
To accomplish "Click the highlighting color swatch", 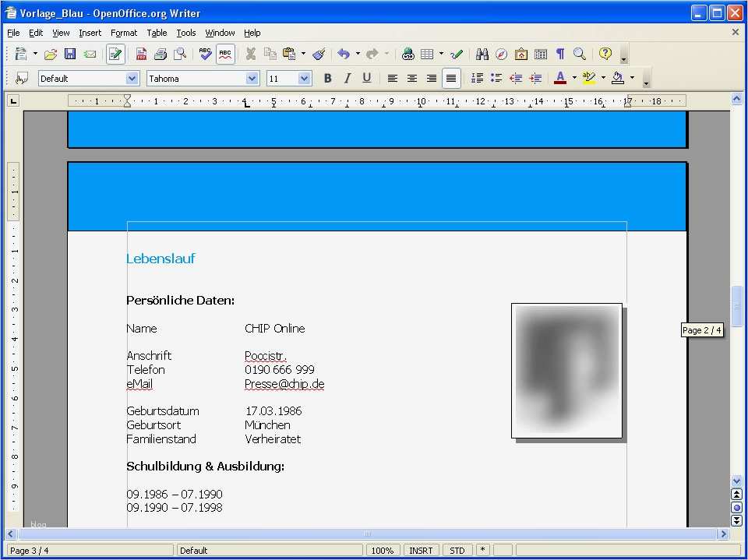I will [590, 78].
